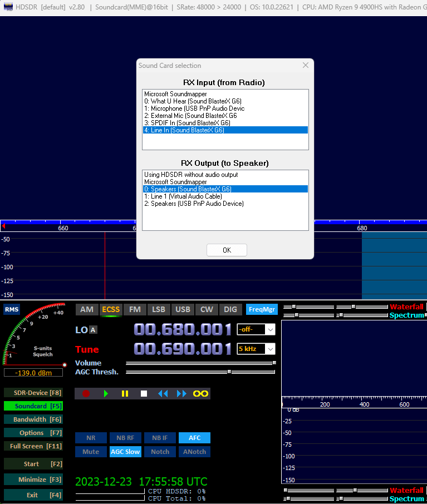427x504 pixels.
Task: Enable the Notch filter
Action: (160, 452)
